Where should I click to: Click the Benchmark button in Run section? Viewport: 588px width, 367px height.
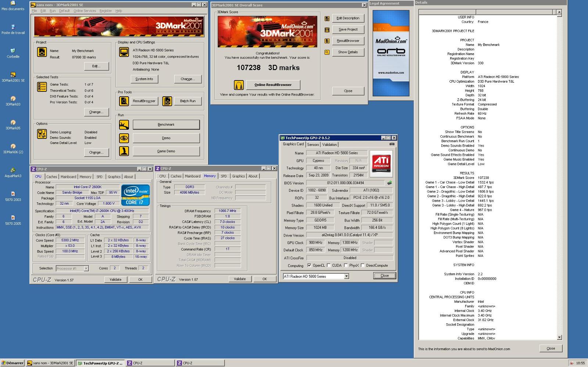tap(166, 125)
